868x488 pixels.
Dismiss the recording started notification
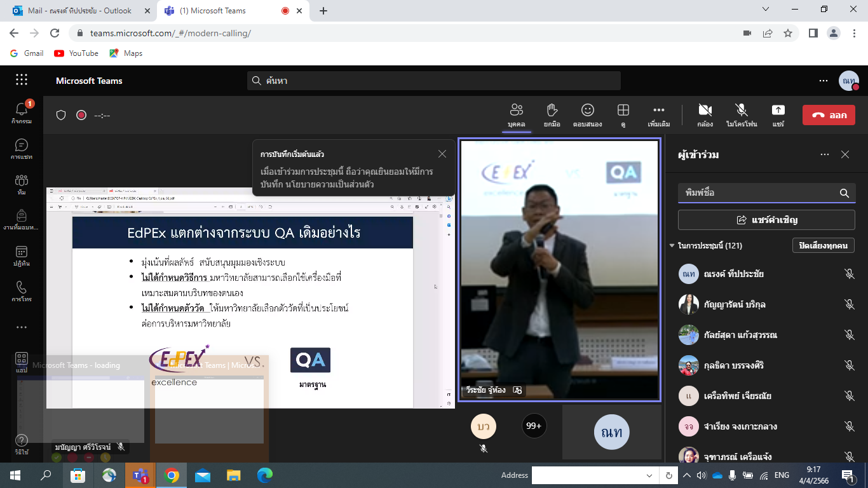tap(442, 154)
